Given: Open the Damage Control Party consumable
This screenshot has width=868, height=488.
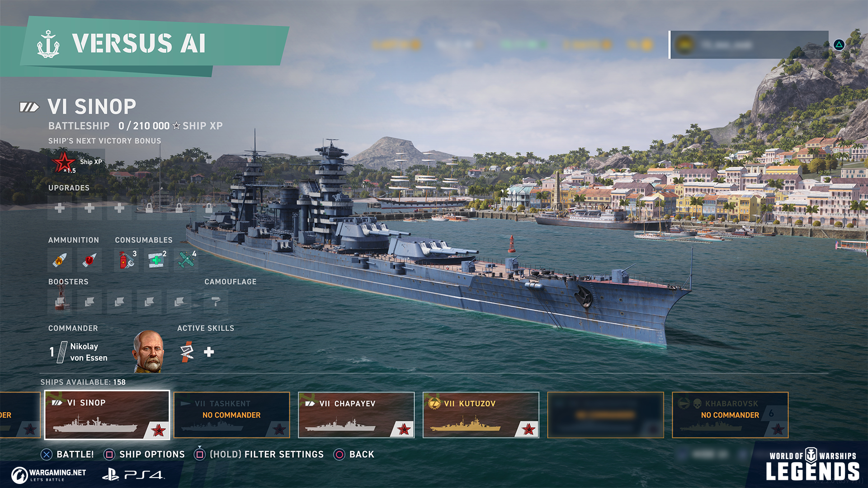Looking at the screenshot, I should (126, 260).
